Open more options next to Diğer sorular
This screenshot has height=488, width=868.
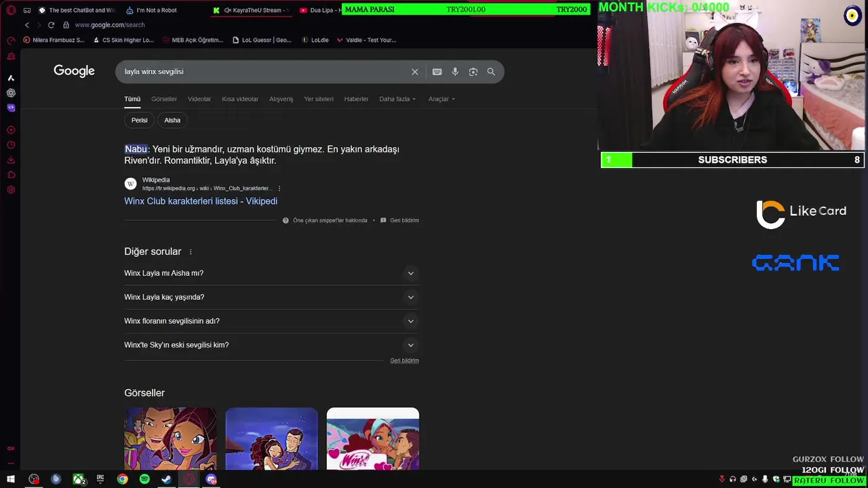191,251
